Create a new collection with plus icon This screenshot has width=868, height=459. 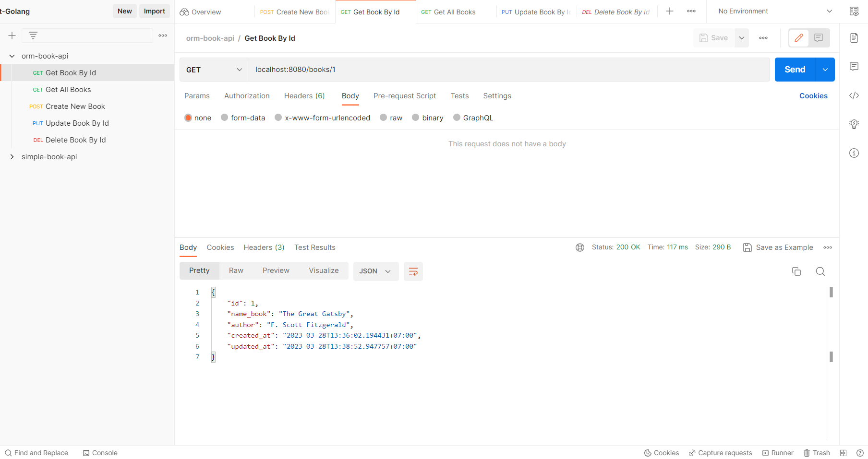12,35
